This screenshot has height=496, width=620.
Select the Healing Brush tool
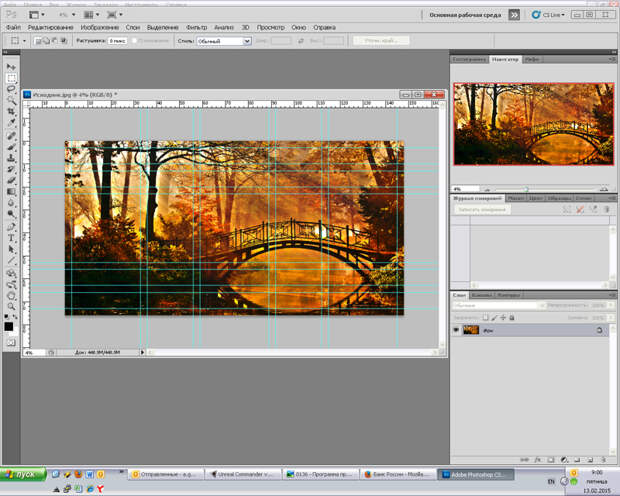click(11, 136)
